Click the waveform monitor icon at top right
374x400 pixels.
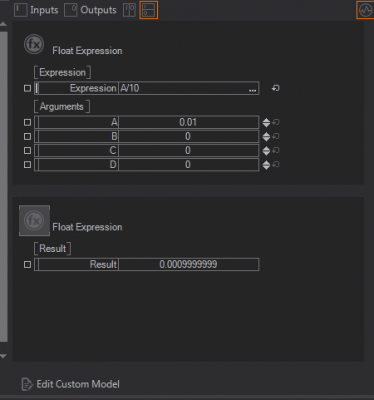click(x=365, y=10)
